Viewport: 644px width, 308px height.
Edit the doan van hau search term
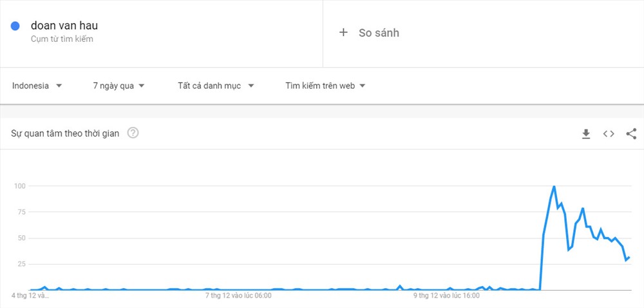(64, 26)
